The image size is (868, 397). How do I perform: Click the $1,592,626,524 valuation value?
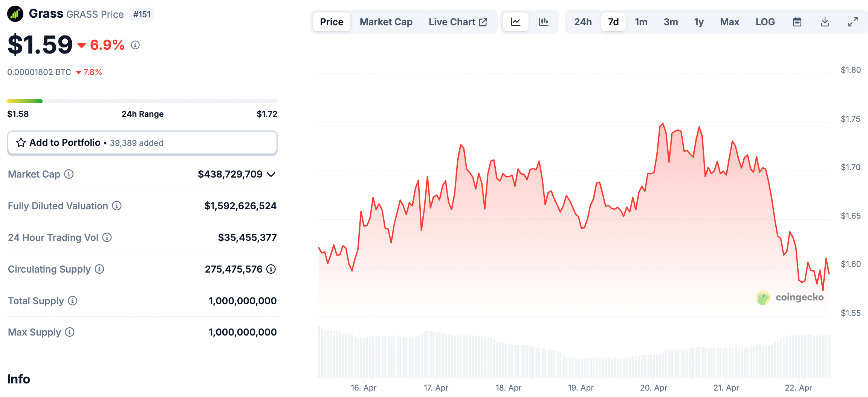[240, 206]
